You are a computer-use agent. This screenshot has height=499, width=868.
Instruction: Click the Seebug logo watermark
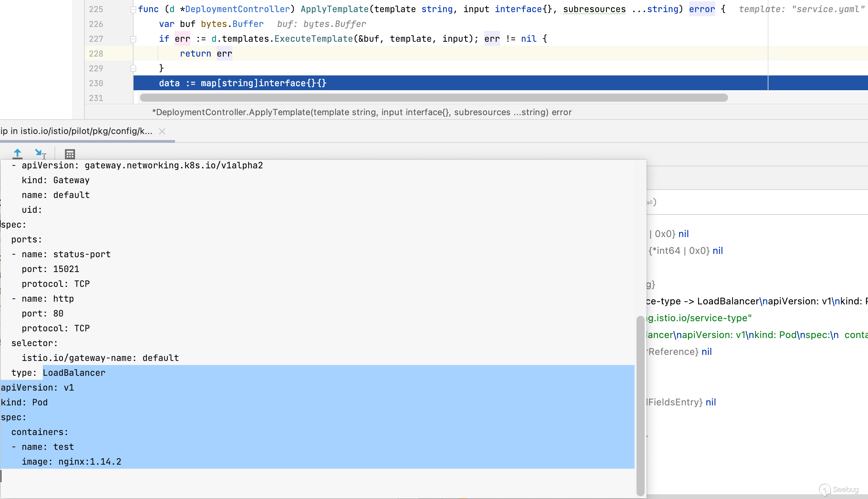tap(839, 490)
